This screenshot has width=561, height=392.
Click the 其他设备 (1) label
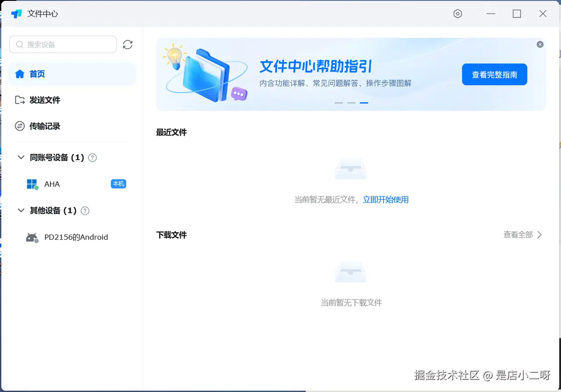pos(53,210)
